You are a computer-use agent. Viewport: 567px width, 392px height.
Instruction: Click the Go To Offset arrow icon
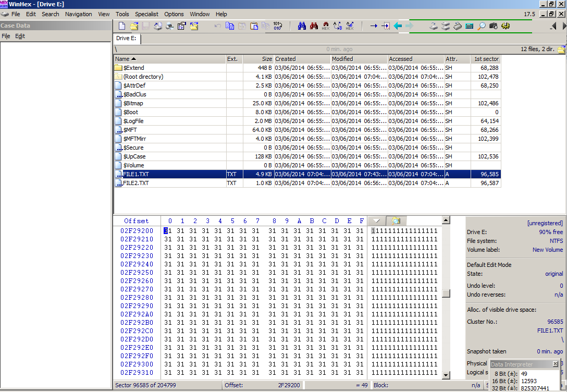(373, 26)
